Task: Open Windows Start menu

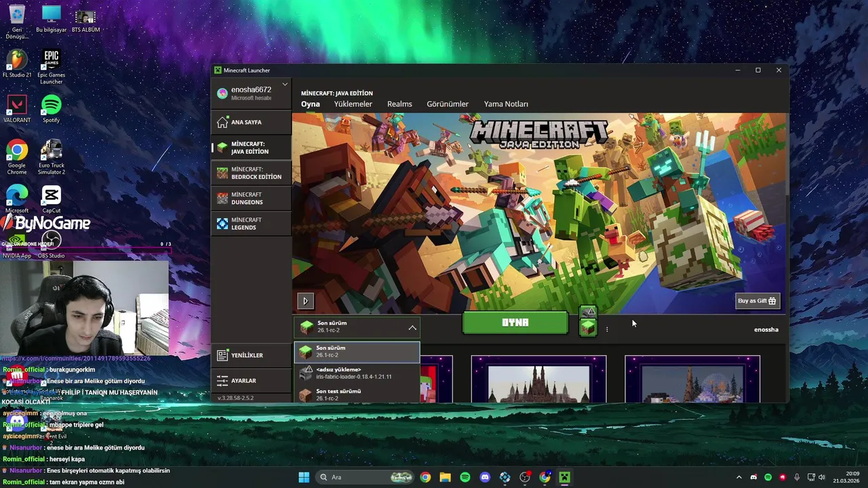Action: pyautogui.click(x=304, y=477)
